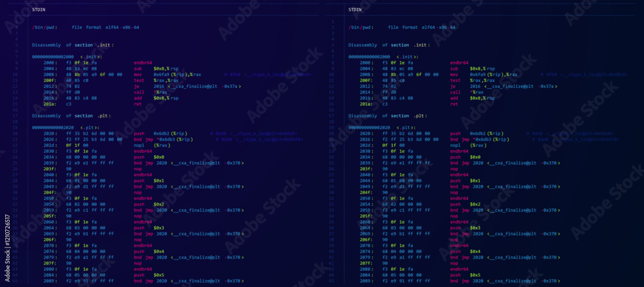Select 'elf64-x86-64' format text in right pane
This screenshot has width=644, height=287.
(x=439, y=28)
